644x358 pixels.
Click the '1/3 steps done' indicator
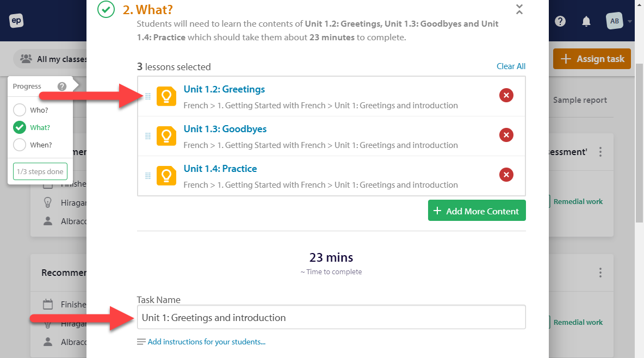40,171
